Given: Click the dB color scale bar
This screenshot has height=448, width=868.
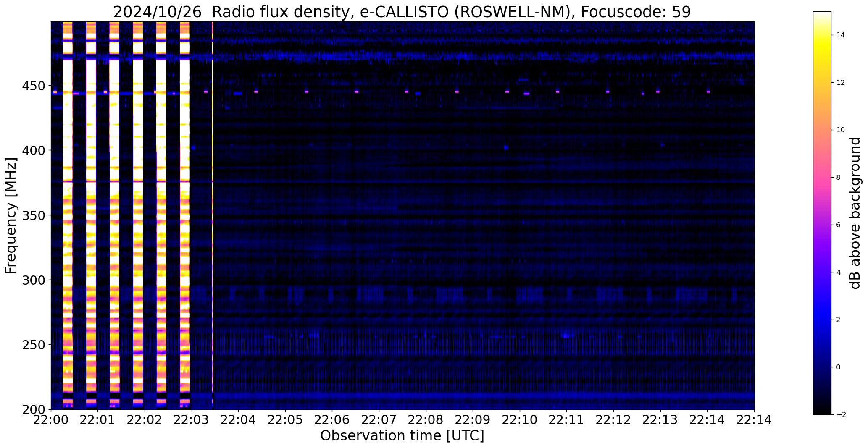Looking at the screenshot, I should [x=822, y=213].
